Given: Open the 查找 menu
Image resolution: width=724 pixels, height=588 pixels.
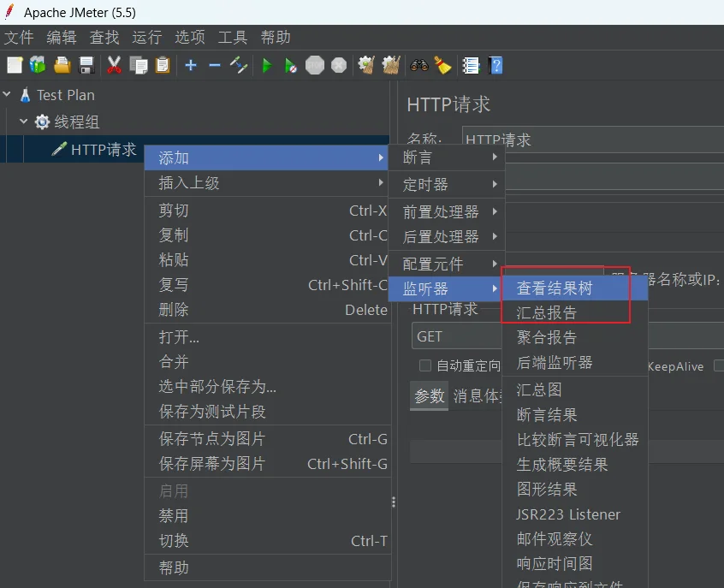Looking at the screenshot, I should pyautogui.click(x=104, y=37).
